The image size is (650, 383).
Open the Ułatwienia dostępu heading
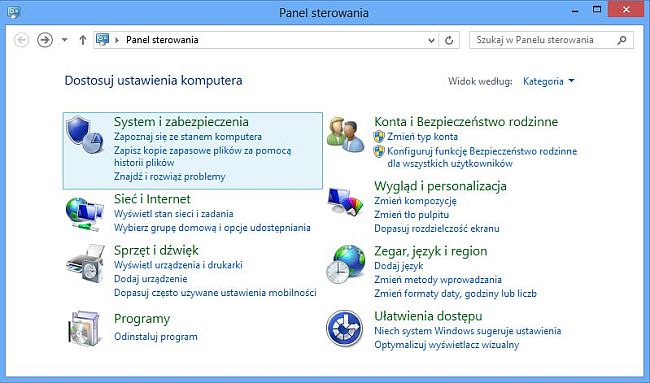pyautogui.click(x=428, y=316)
